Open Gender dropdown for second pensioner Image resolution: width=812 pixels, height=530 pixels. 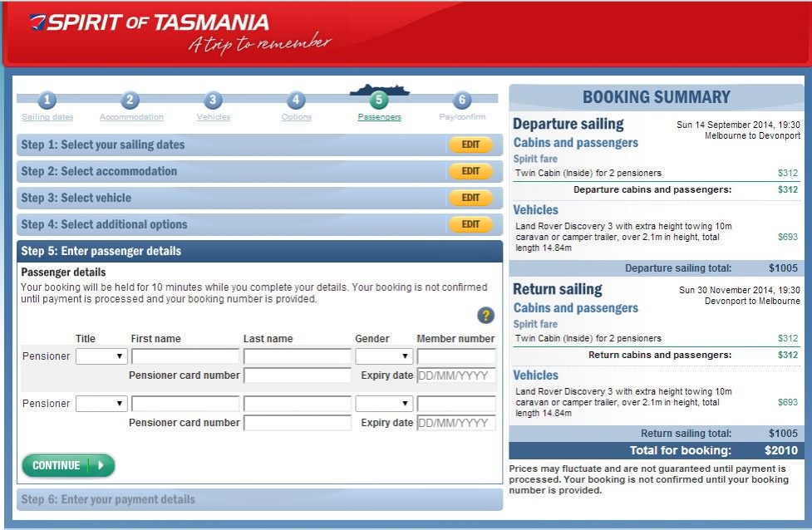tap(383, 404)
